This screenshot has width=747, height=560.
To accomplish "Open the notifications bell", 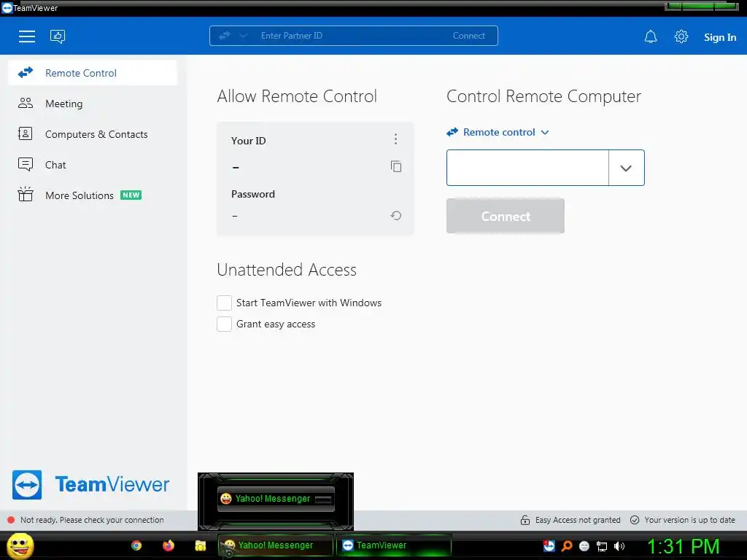I will (651, 36).
